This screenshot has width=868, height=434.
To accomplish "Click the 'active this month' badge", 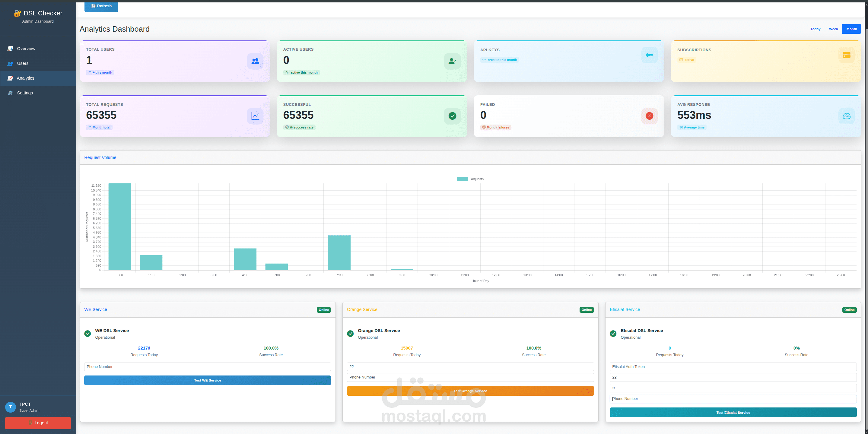I will pyautogui.click(x=301, y=72).
